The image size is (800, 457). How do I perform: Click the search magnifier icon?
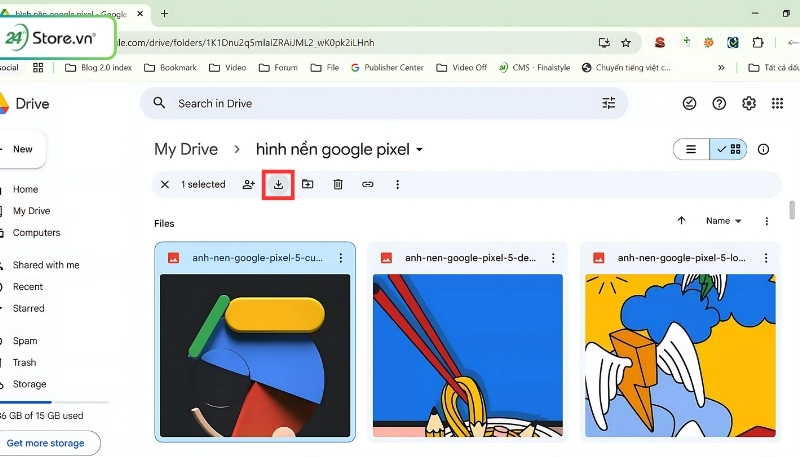coord(159,103)
